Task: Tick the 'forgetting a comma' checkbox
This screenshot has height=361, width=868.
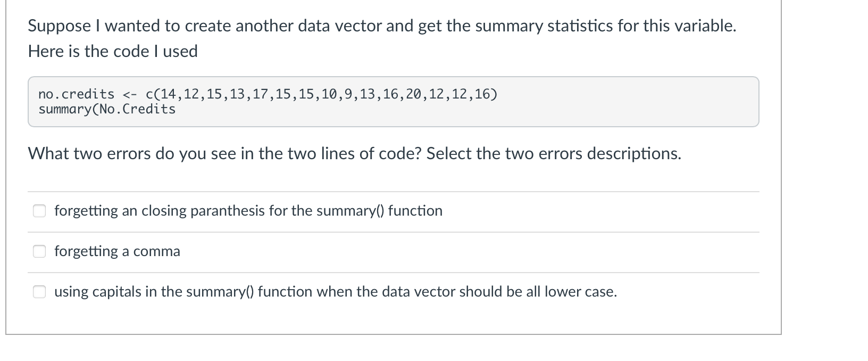Action: tap(39, 251)
